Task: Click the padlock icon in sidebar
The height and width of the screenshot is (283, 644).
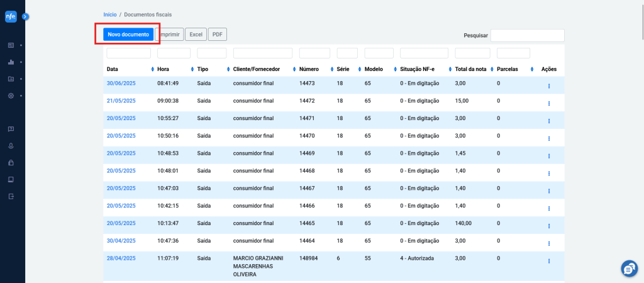Action: click(x=11, y=163)
